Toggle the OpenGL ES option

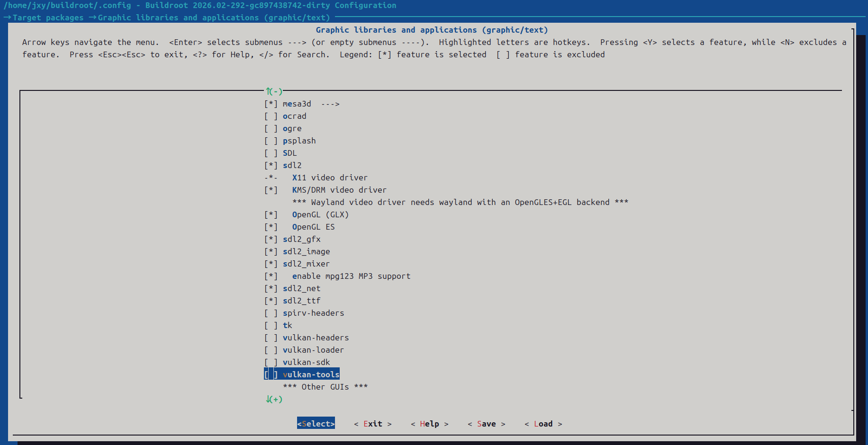click(271, 227)
